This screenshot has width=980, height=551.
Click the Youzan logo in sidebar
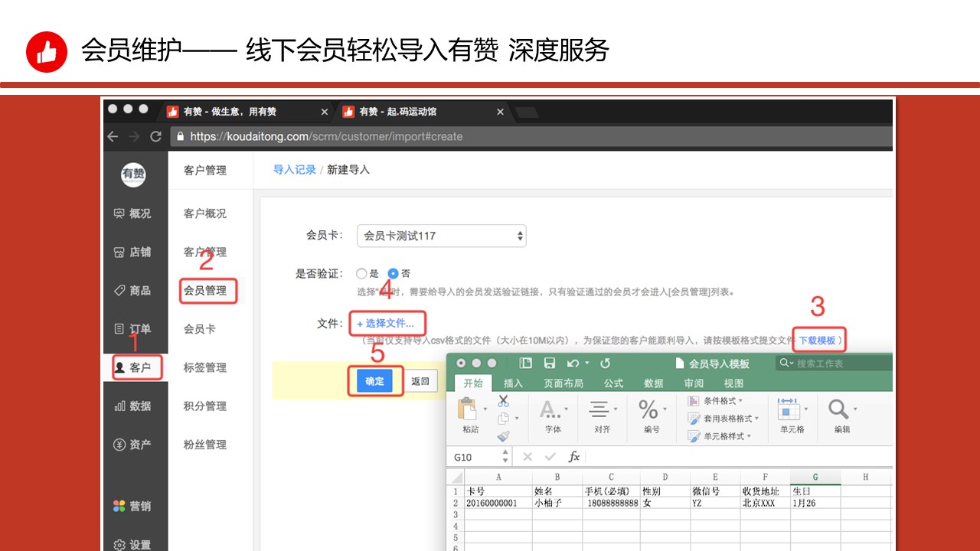coord(133,174)
